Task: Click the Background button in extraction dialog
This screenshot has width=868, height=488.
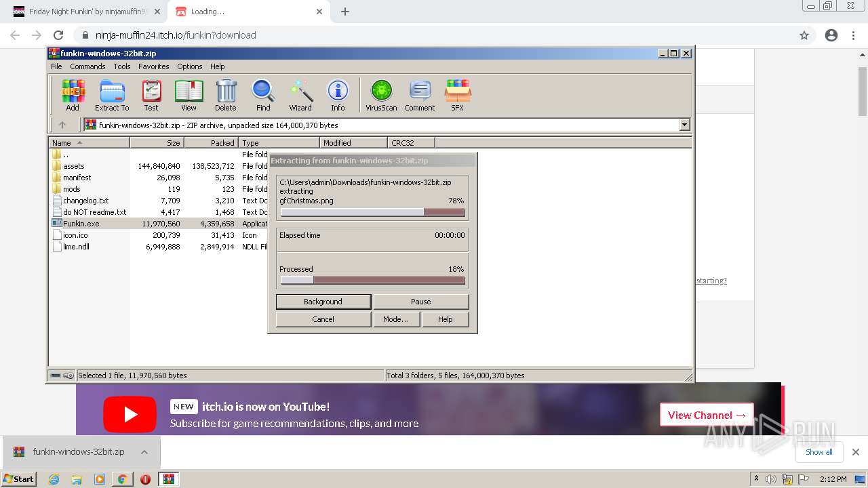Action: [x=323, y=302]
